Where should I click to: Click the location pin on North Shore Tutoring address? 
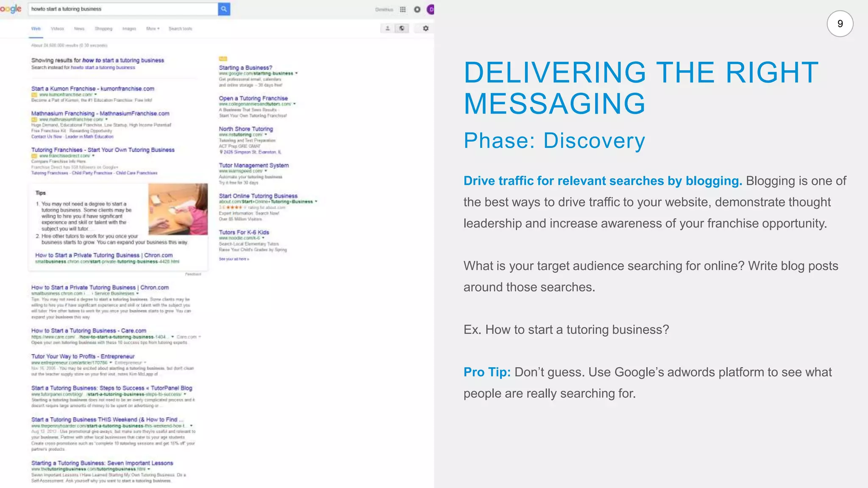[221, 152]
